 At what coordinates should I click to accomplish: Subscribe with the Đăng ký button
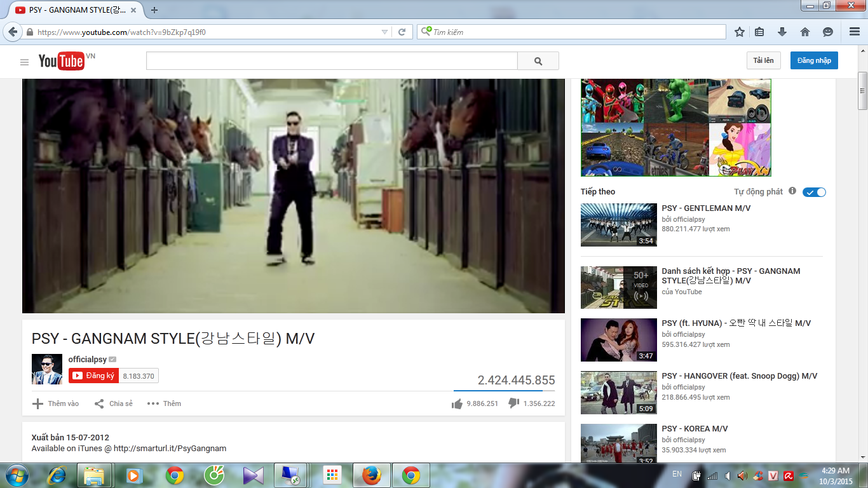coord(93,376)
